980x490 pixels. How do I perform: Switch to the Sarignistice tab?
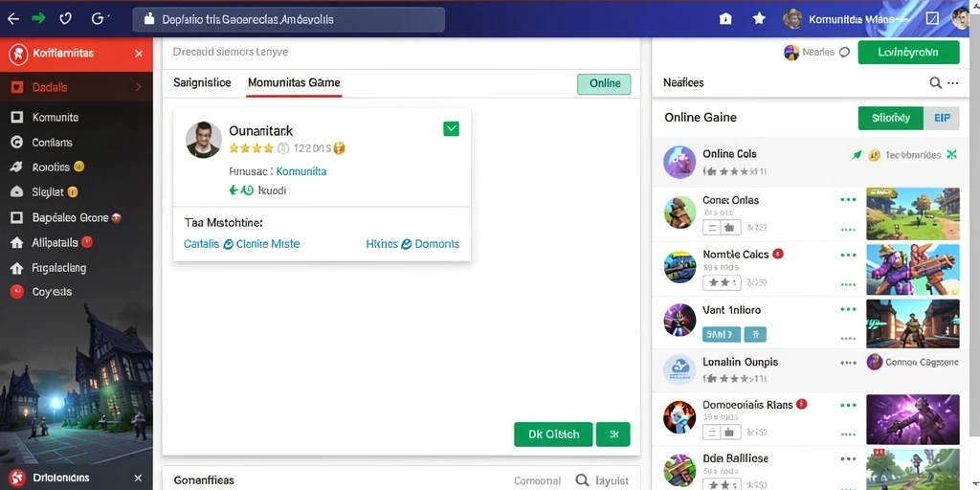[x=202, y=82]
